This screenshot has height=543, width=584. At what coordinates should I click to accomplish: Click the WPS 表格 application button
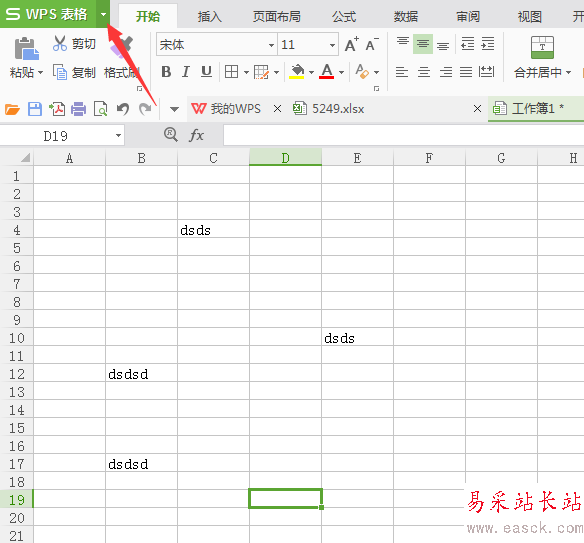coord(48,14)
